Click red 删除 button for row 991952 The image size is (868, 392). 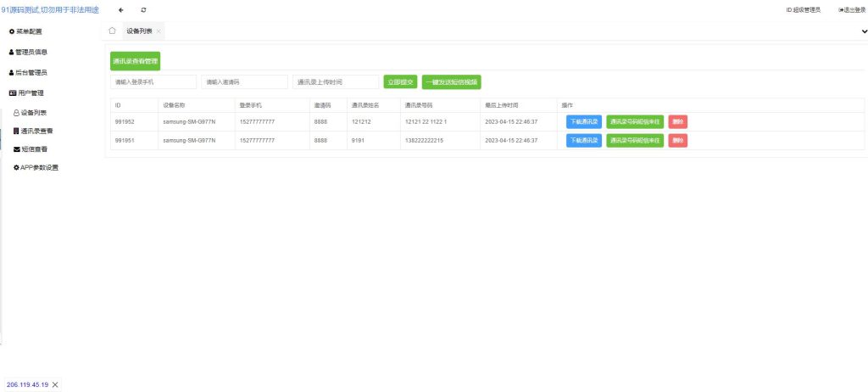click(x=677, y=122)
